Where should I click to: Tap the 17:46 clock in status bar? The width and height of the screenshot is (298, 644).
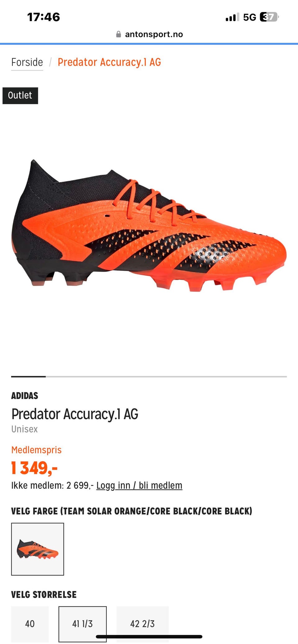43,17
